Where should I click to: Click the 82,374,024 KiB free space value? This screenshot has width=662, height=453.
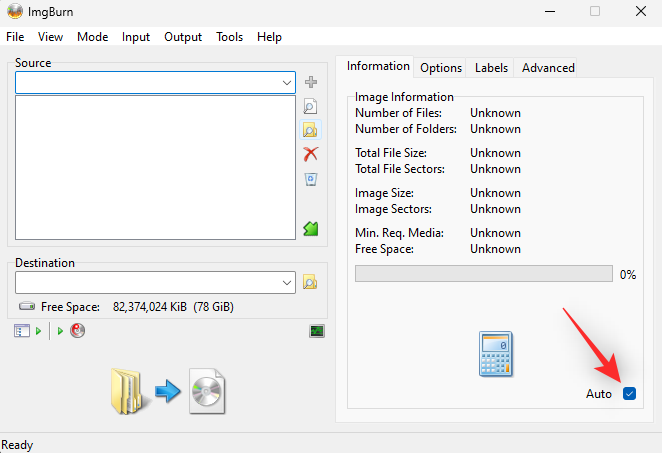coord(149,307)
